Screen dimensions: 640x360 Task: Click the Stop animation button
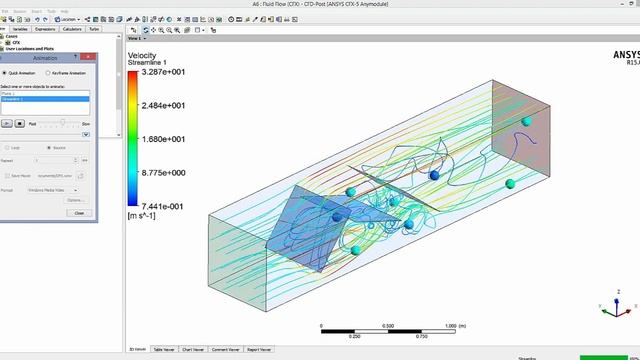pyautogui.click(x=20, y=123)
